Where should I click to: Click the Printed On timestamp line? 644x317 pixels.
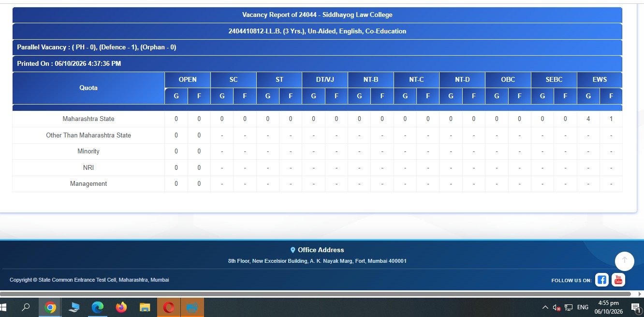pos(317,63)
